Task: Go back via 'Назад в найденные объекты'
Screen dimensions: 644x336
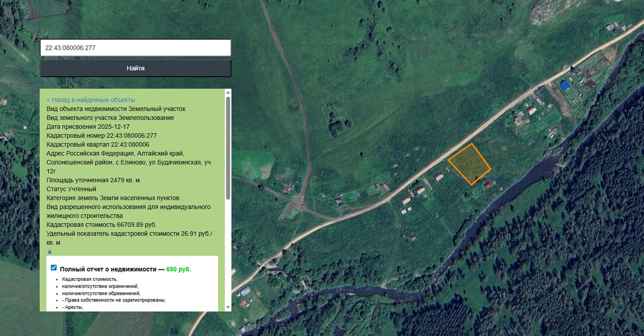Action: 91,100
